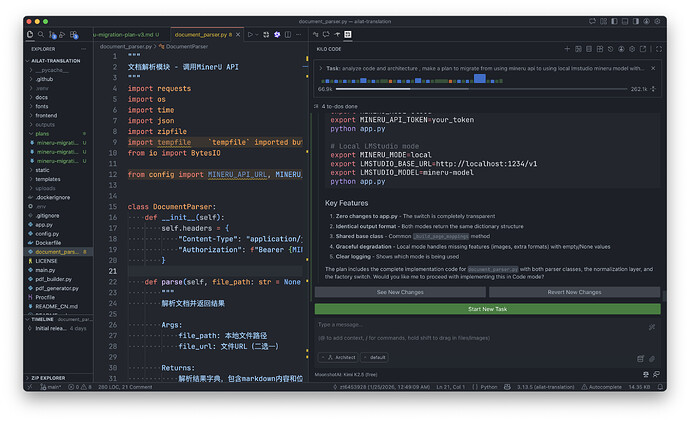Expand the ZIP EXPLORER section
This screenshot has width=690, height=422.
[x=58, y=378]
